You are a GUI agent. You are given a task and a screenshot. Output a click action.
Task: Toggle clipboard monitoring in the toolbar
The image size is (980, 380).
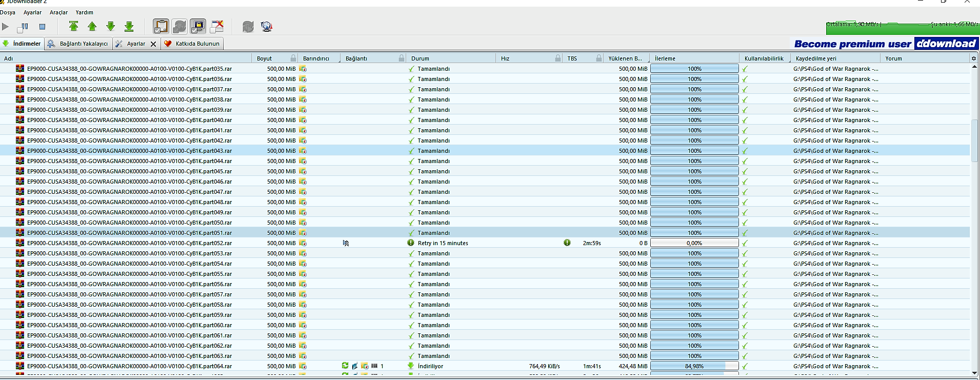tap(161, 27)
